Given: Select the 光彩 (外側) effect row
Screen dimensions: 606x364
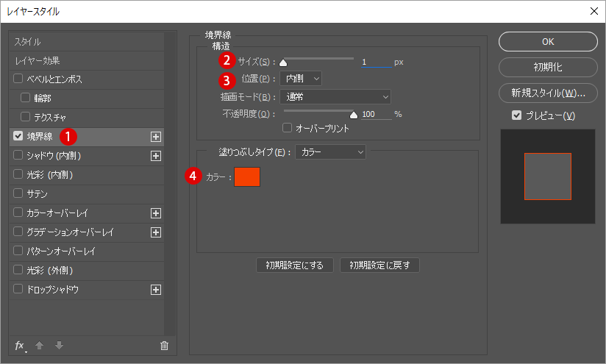Looking at the screenshot, I should point(87,271).
